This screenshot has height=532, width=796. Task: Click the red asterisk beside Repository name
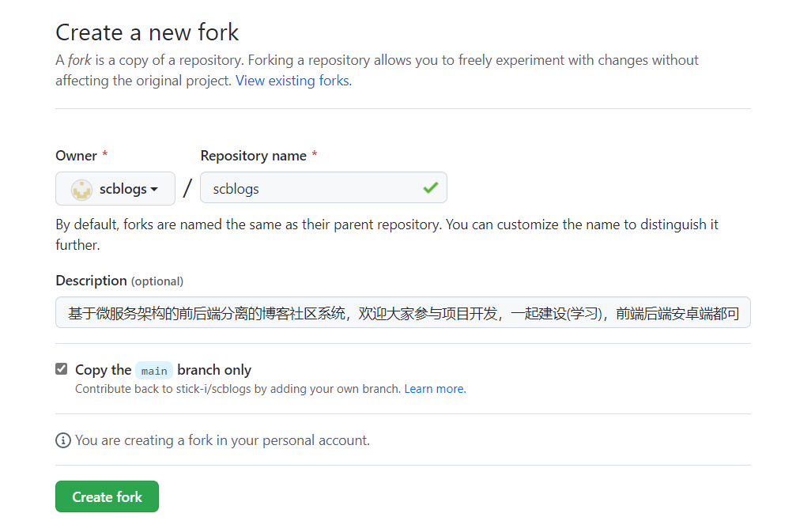click(315, 156)
